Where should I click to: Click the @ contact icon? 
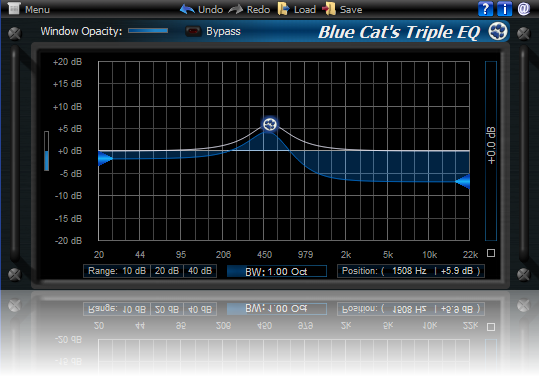524,9
